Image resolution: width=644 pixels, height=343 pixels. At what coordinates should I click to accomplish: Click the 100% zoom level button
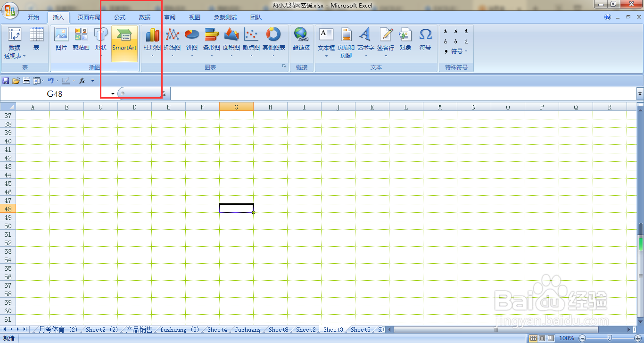tap(566, 338)
